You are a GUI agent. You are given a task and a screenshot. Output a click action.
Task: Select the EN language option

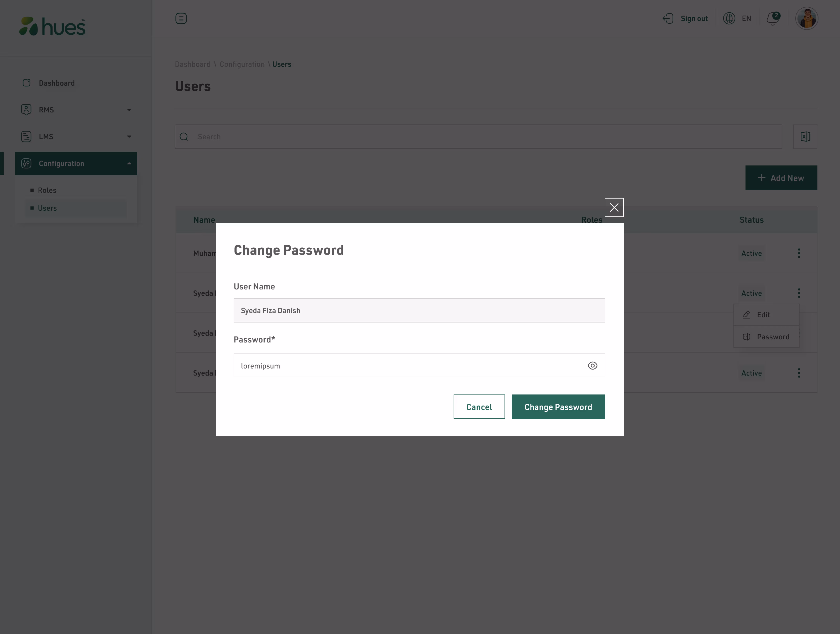[x=746, y=19]
